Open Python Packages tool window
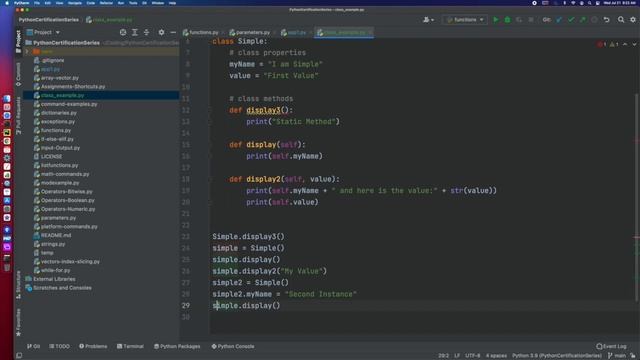 coord(177,346)
